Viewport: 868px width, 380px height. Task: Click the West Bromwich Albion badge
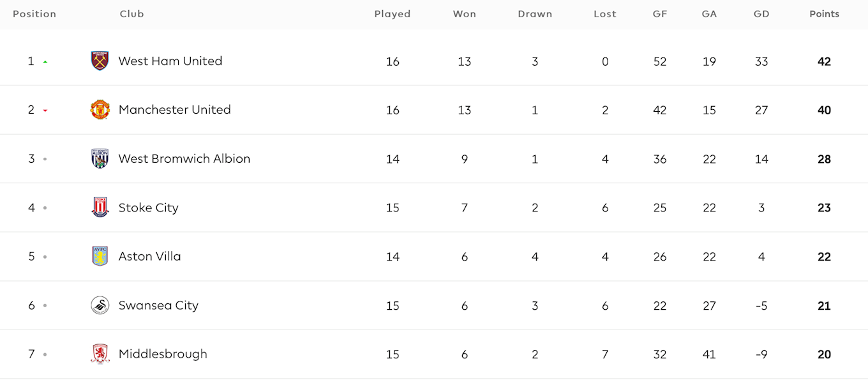pos(100,158)
